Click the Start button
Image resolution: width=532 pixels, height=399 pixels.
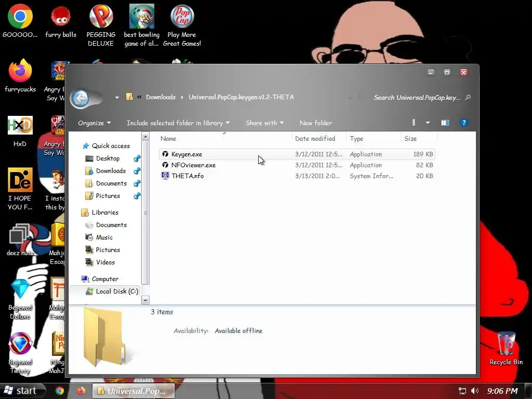click(22, 391)
